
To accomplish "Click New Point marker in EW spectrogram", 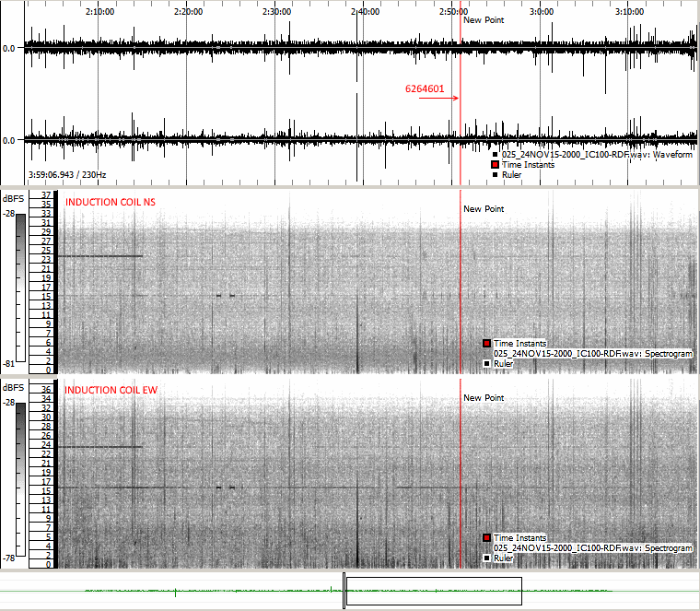I will (484, 398).
